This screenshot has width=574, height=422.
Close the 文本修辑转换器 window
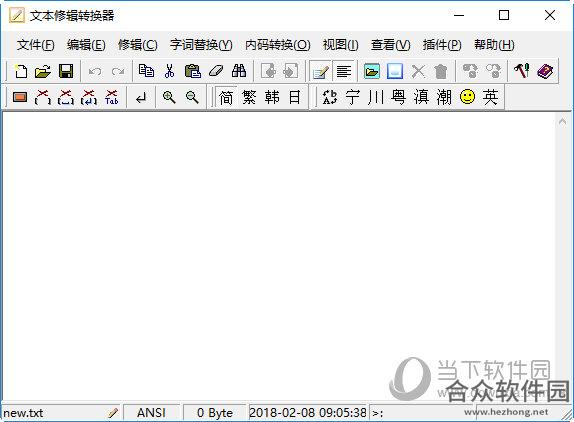[x=550, y=15]
